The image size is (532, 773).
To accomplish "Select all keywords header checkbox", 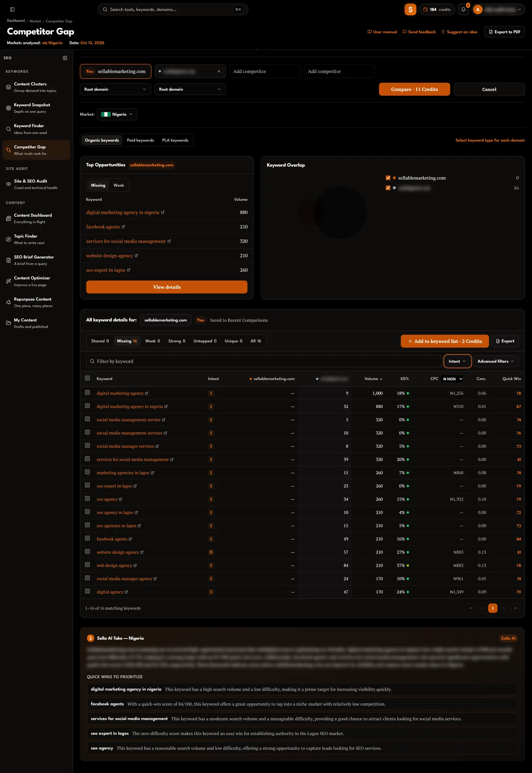I will (x=87, y=378).
